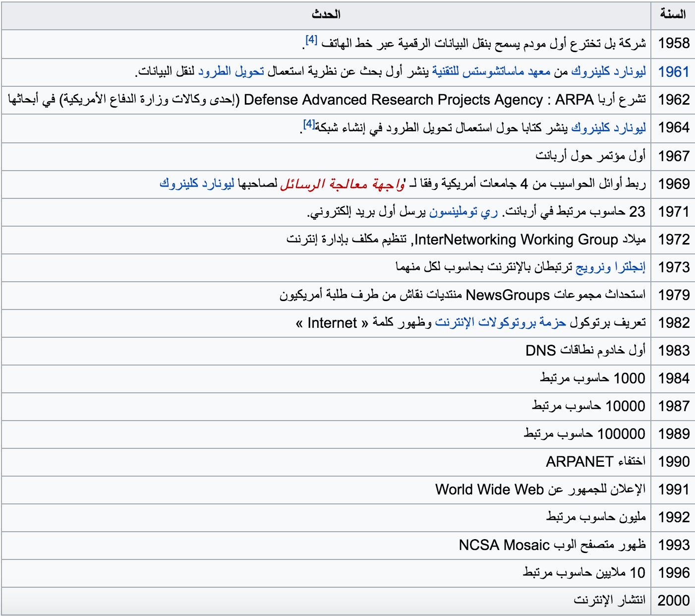Image resolution: width=695 pixels, height=616 pixels.
Task: Select the 1972 year cell
Action: pos(674,240)
